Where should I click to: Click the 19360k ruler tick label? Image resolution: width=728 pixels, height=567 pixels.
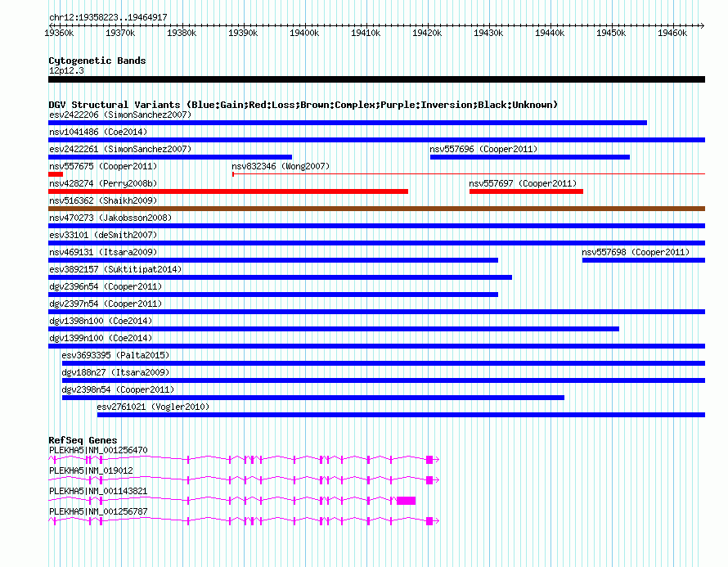coord(59,33)
